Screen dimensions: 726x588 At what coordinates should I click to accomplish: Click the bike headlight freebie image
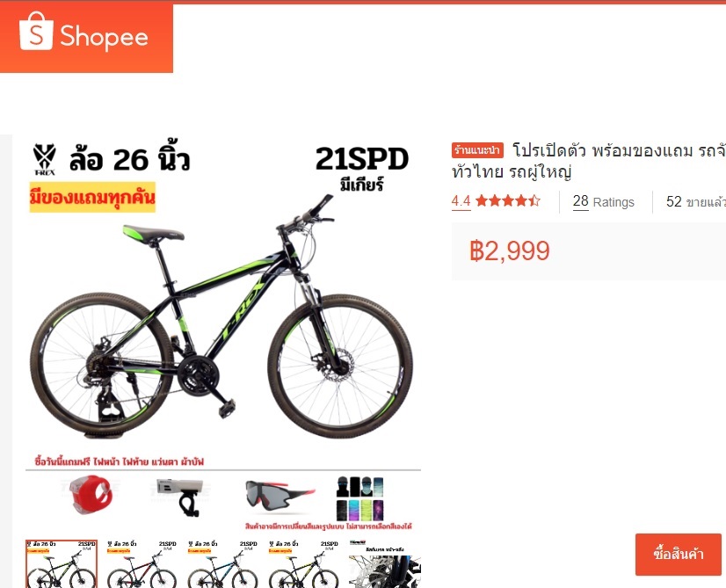point(180,497)
